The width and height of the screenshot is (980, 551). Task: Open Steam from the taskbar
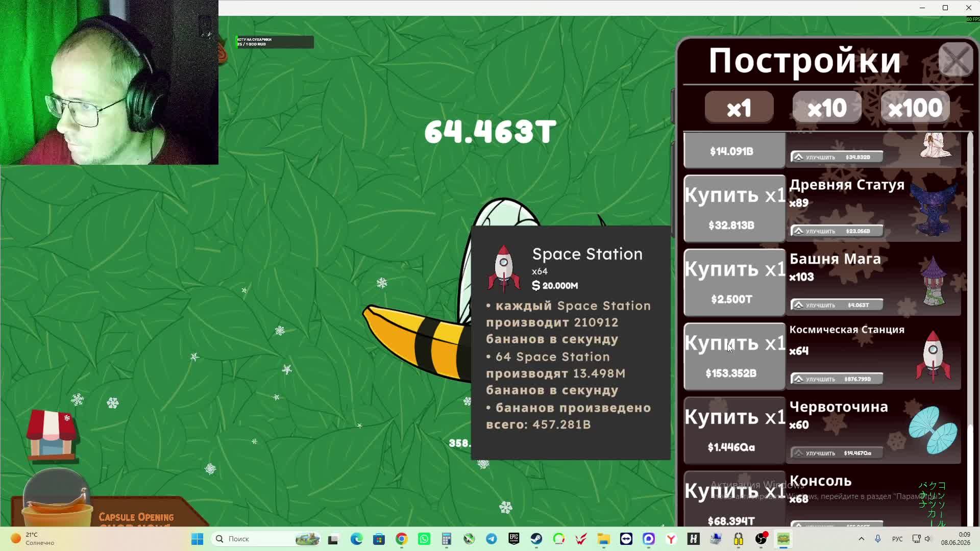[x=536, y=539]
